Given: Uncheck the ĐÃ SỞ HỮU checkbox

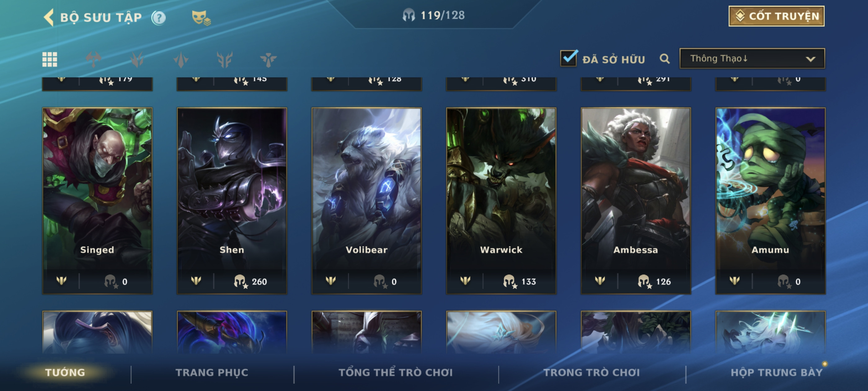Looking at the screenshot, I should pos(569,58).
